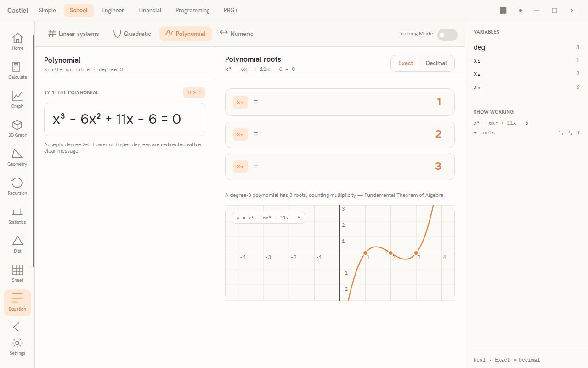
Task: Open the Home sidebar icon
Action: coord(17,42)
